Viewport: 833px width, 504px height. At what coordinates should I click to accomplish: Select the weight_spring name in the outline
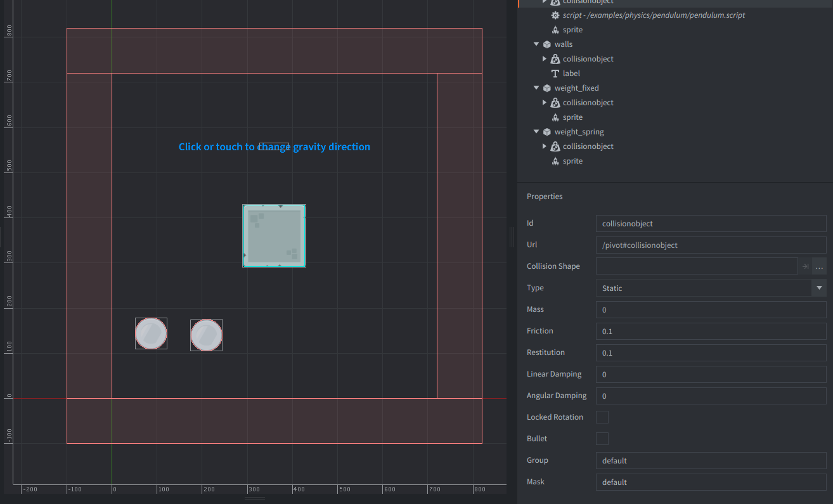[579, 132]
